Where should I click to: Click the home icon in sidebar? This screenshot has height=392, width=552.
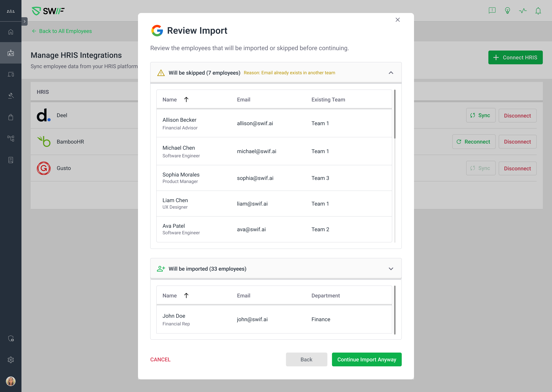11,32
